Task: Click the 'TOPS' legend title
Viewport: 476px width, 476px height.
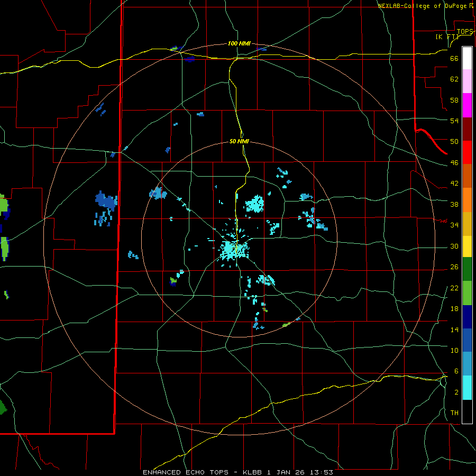Action: [x=465, y=32]
